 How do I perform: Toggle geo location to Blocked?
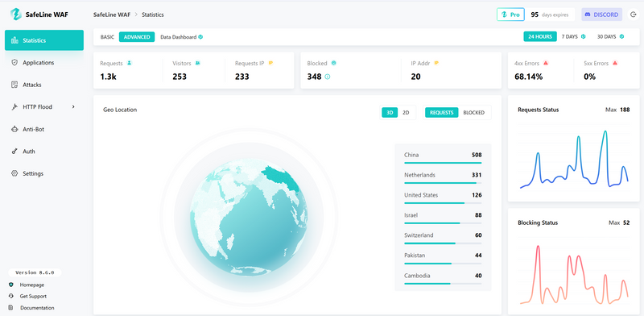click(474, 112)
